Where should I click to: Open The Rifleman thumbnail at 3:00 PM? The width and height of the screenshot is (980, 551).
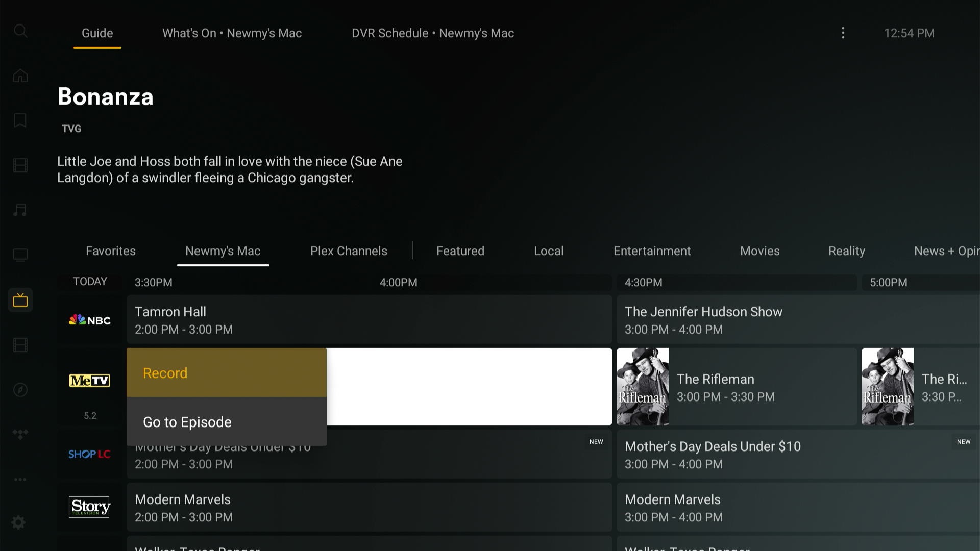[642, 386]
